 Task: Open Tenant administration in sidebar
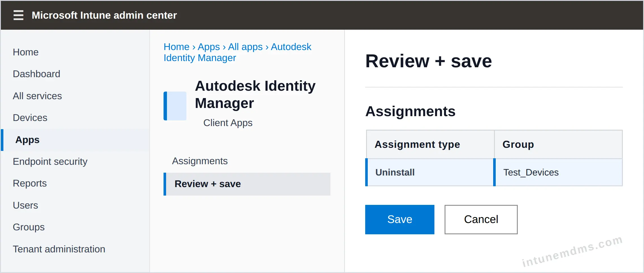coord(59,249)
